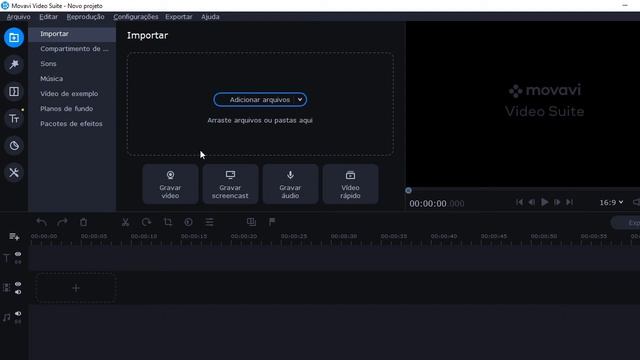Screen dimensions: 640x360
Task: Click the play button in preview
Action: (544, 202)
